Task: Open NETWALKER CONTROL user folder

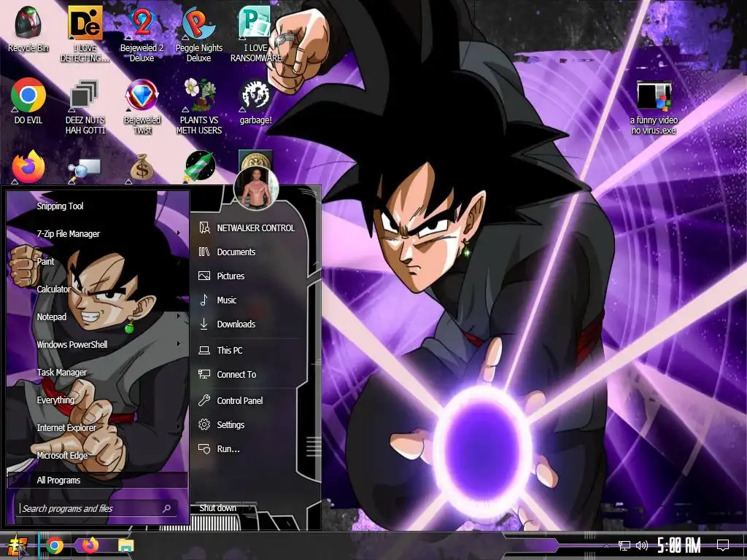Action: point(248,228)
